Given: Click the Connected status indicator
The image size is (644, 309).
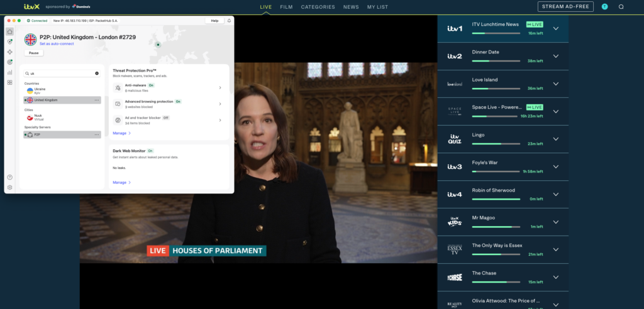Looking at the screenshot, I should click(x=37, y=21).
